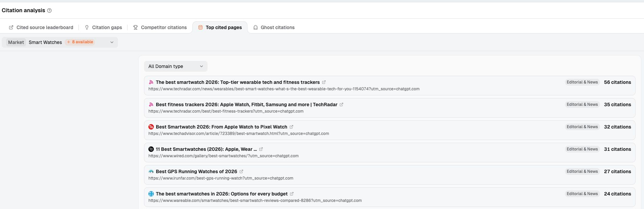Click the 24 citations count
Image resolution: width=644 pixels, height=209 pixels.
[x=617, y=194]
